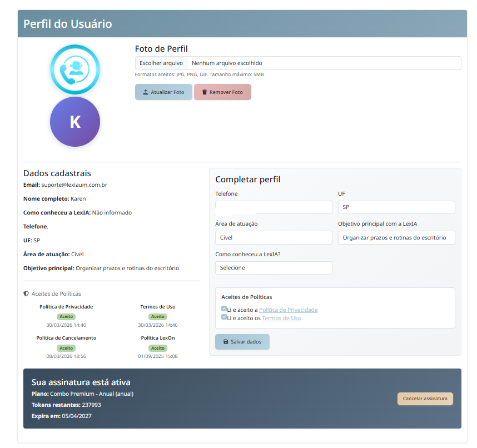Click the Aceito badge under Política de Privacidade
The height and width of the screenshot is (448, 477).
coord(66,316)
